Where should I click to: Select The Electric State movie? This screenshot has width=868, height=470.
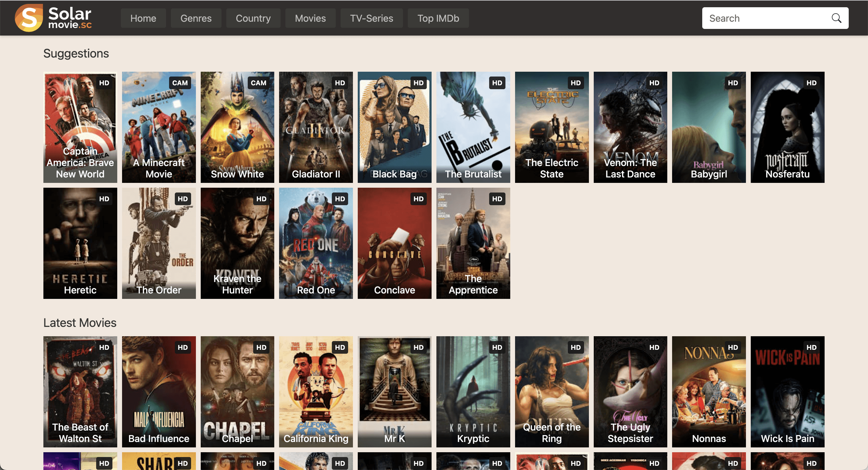[x=552, y=127]
